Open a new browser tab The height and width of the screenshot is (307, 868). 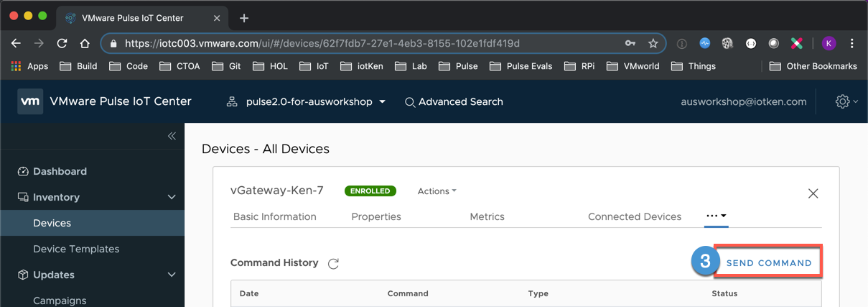coord(244,18)
